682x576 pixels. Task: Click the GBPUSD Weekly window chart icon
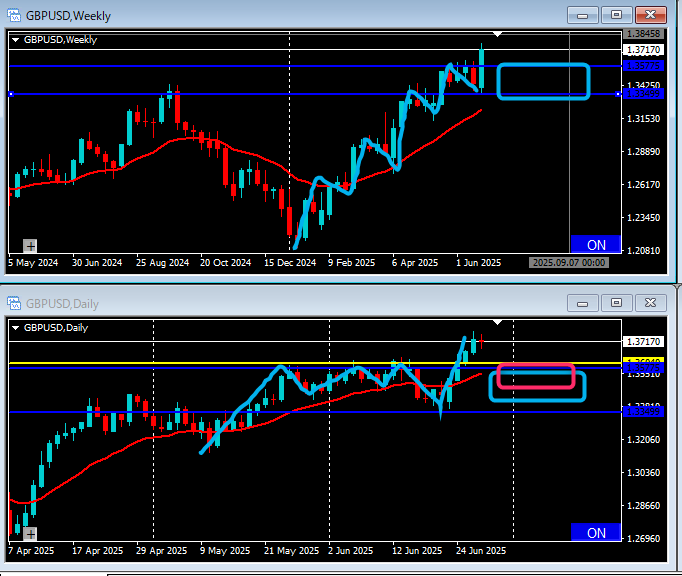click(14, 15)
